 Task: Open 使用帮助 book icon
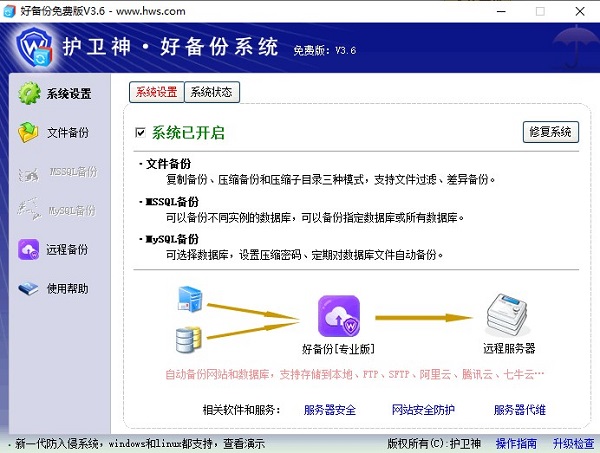29,288
